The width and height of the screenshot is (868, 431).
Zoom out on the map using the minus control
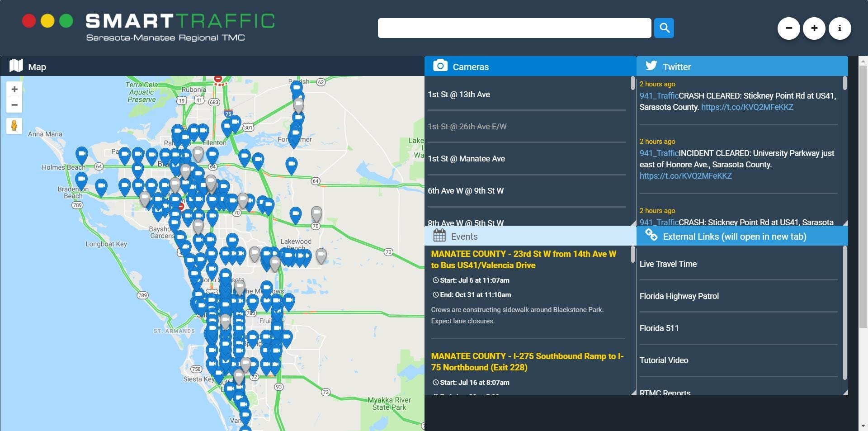[x=14, y=105]
